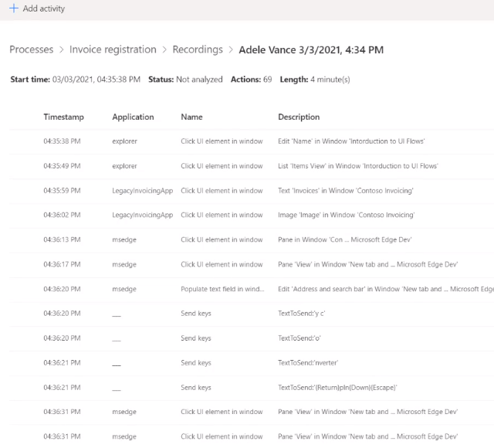Click the Name column header
The width and height of the screenshot is (494, 448).
click(191, 117)
